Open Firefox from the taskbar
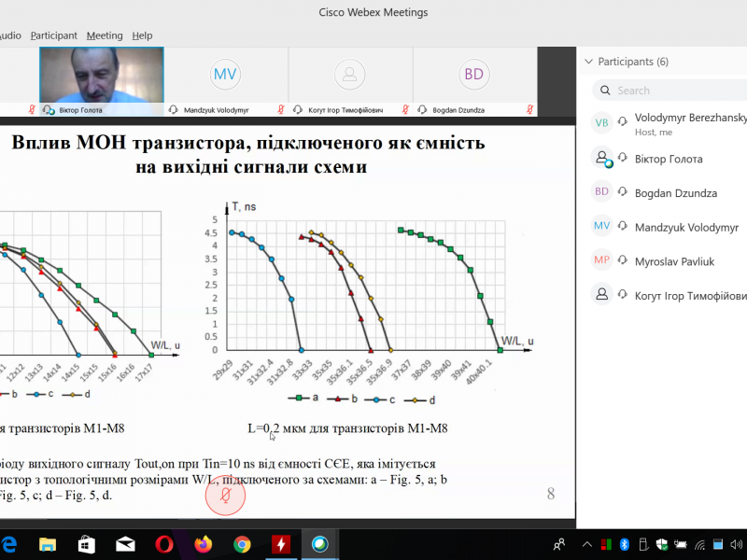 pyautogui.click(x=203, y=543)
